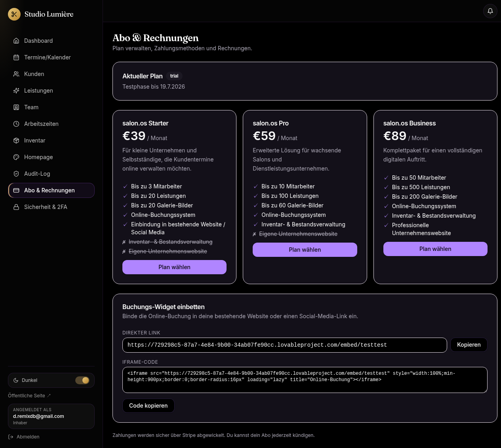Click the Buchungs-Widget einbetten heading
This screenshot has width=501, height=448.
[164, 307]
